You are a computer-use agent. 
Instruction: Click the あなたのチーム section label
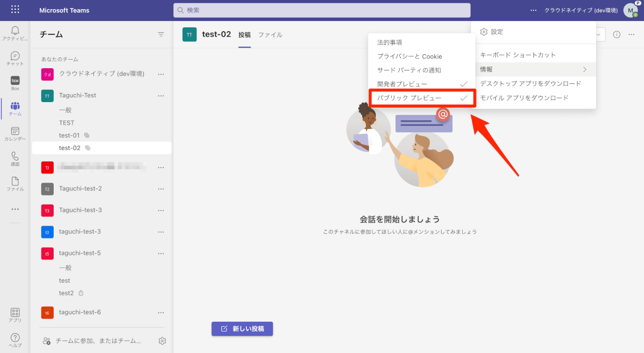coord(60,59)
